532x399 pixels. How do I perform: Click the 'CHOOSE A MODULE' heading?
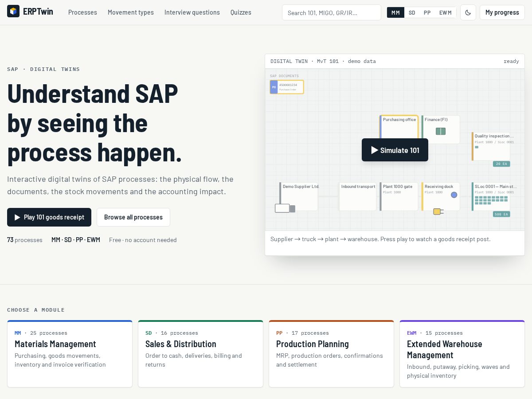click(x=36, y=310)
